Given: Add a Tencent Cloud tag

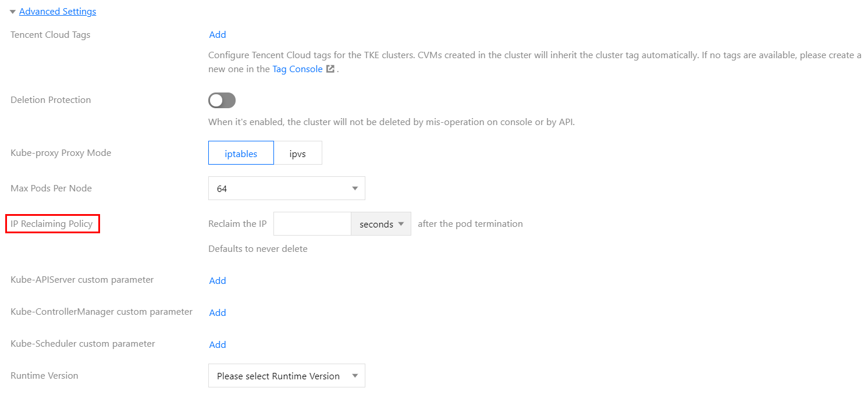Looking at the screenshot, I should pos(218,35).
